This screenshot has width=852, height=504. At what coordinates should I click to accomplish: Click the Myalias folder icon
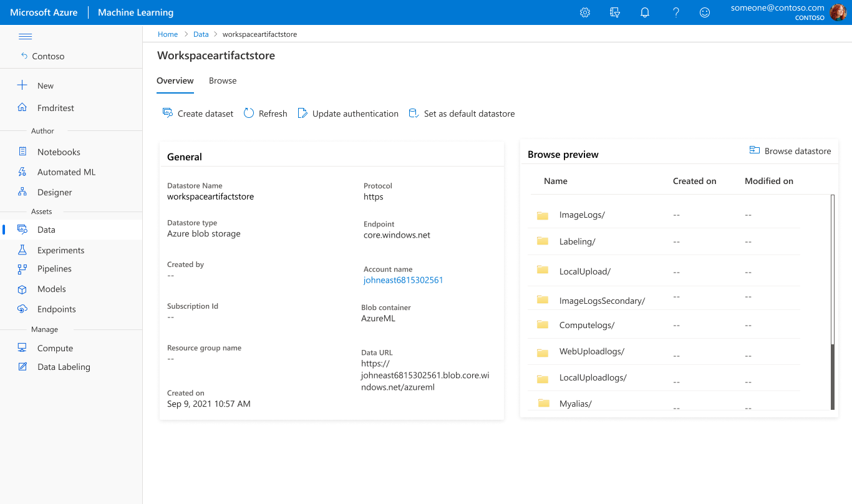pos(544,403)
